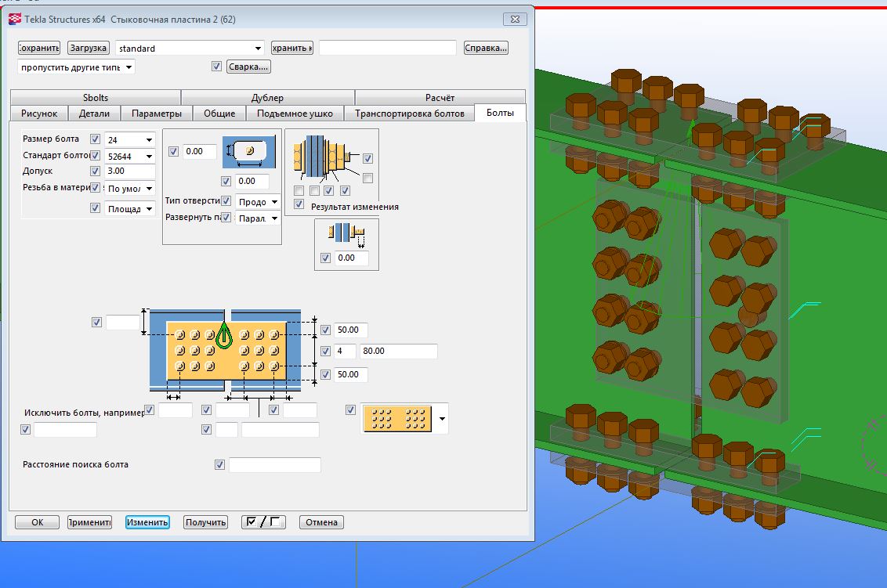This screenshot has height=588, width=887.
Task: Toggle the checkbox next to Сварка button
Action: [216, 67]
